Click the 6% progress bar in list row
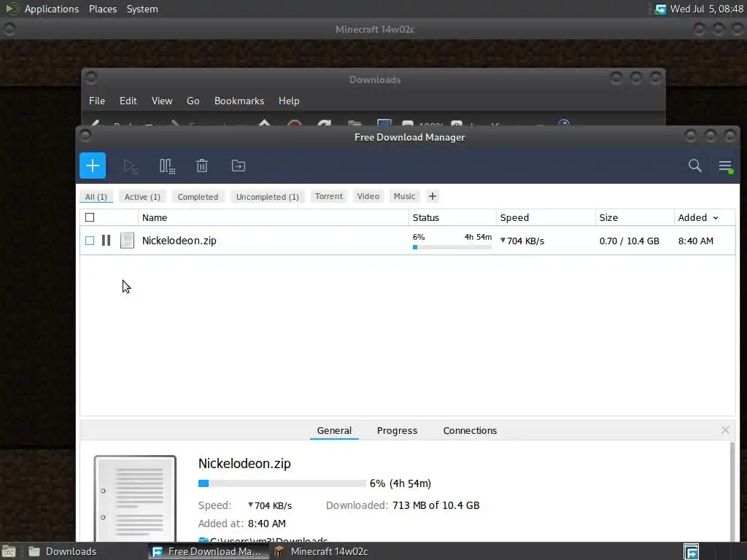Viewport: 747px width, 560px height. [452, 247]
